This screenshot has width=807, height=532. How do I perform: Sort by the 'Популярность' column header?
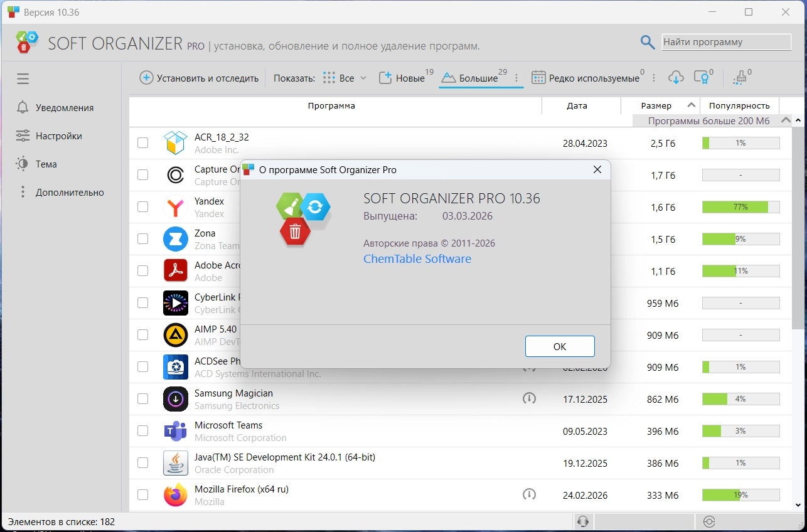740,106
